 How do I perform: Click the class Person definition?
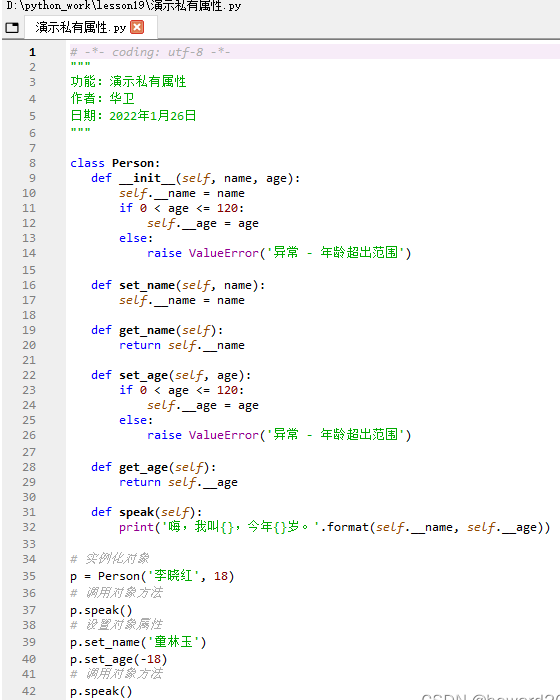115,163
